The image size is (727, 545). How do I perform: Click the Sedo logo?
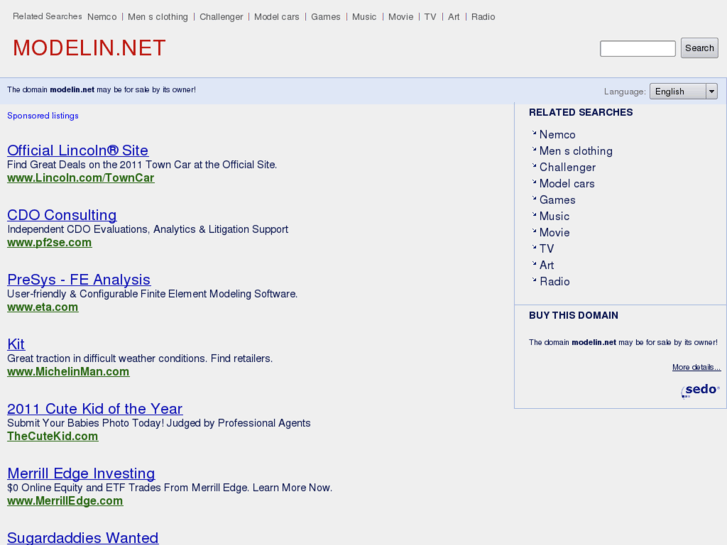click(x=700, y=390)
